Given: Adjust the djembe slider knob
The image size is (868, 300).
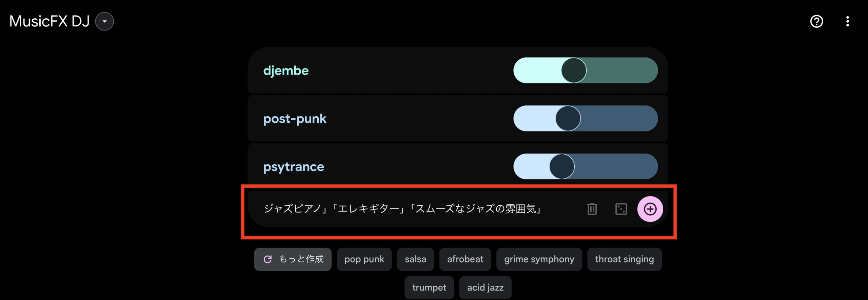Looking at the screenshot, I should coord(574,71).
